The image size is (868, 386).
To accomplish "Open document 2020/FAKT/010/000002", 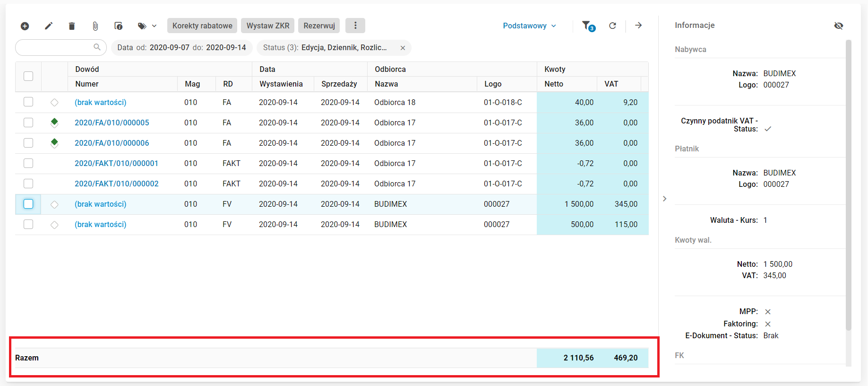I will click(x=117, y=184).
